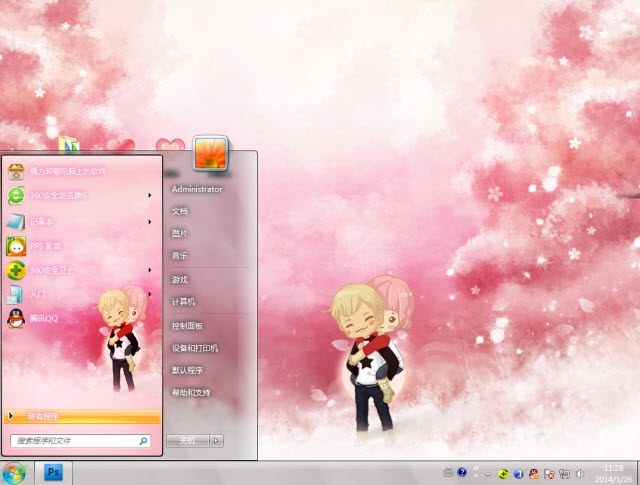Viewport: 640px width, 485px height.
Task: Expand the 360安全浏览器6 jump list arrow
Action: pyautogui.click(x=150, y=196)
